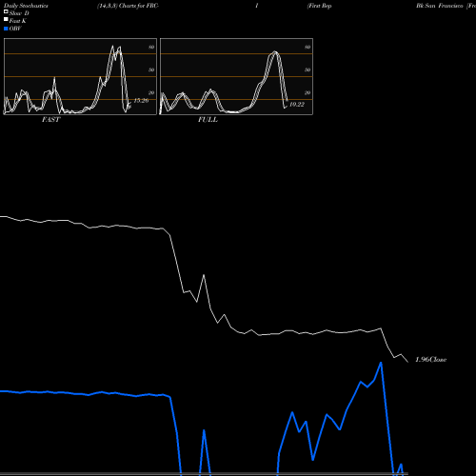Click the Slow D legend swatch
Image resolution: width=476 pixels, height=476 pixels.
click(x=6, y=11)
